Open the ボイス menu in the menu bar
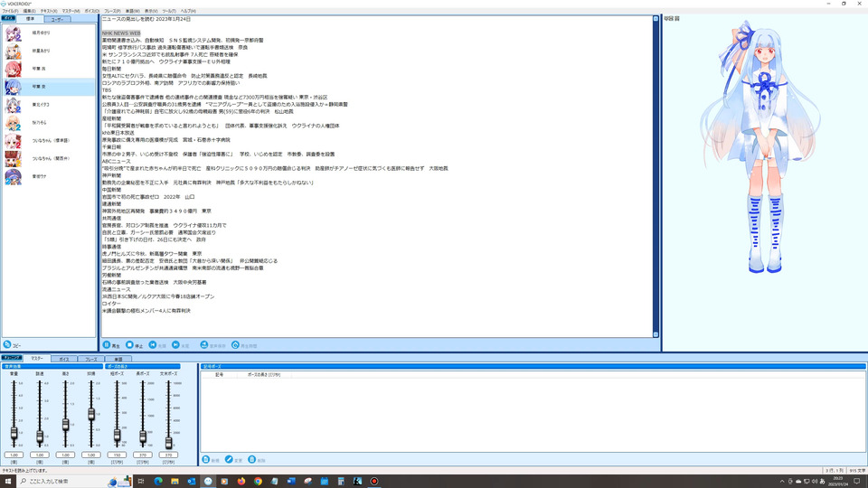Viewport: 868px width, 488px height. [92, 11]
